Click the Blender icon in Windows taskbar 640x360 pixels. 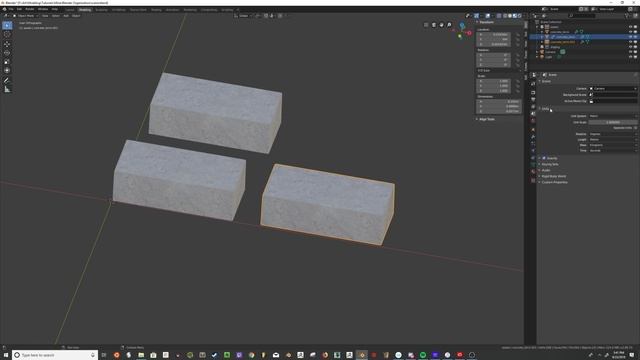[x=362, y=355]
